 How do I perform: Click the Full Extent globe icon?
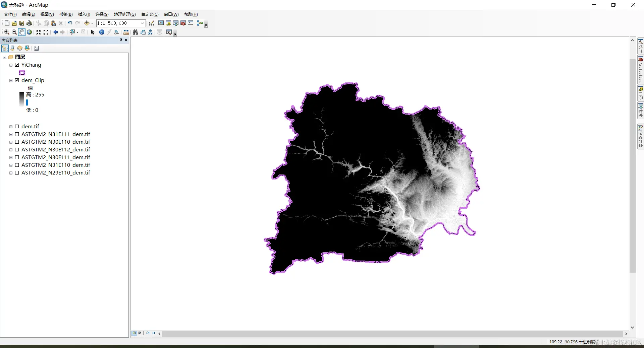[x=30, y=32]
